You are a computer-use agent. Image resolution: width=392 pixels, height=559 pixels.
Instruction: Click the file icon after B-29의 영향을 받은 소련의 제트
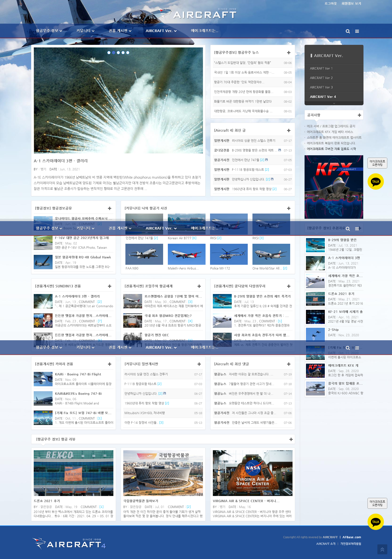(x=279, y=150)
